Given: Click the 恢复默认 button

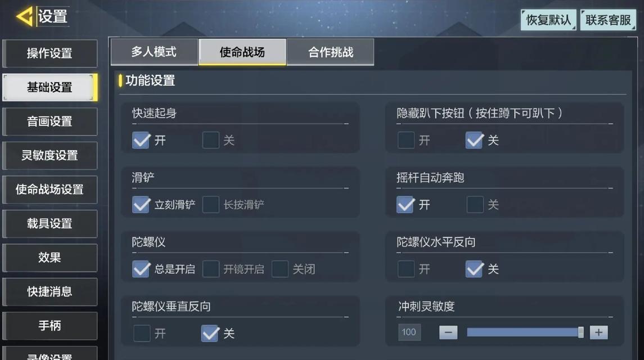Looking at the screenshot, I should pos(548,20).
